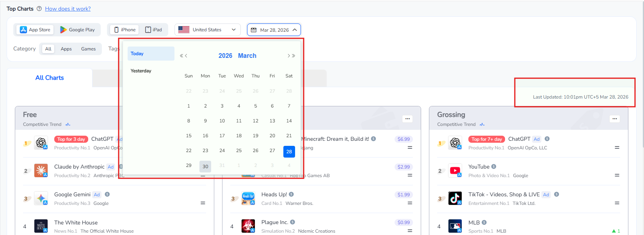Open ChatGPT icon in Free chart
Image resolution: width=644 pixels, height=235 pixels.
[41, 143]
